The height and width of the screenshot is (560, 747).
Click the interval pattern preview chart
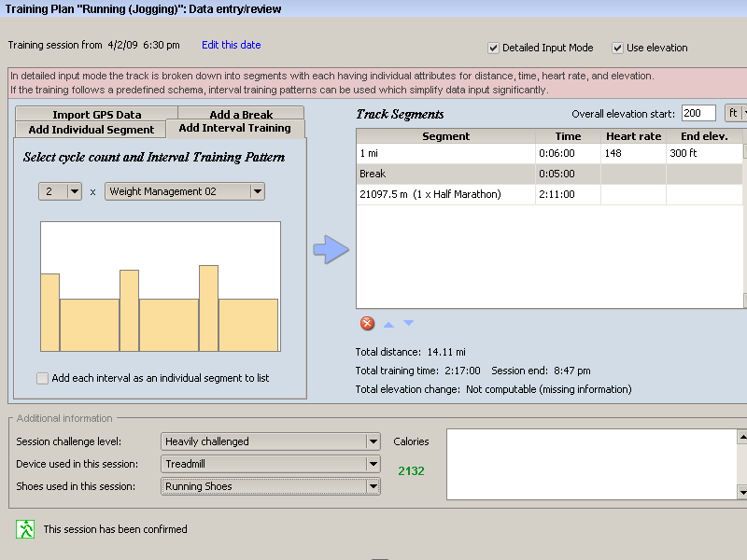tap(160, 286)
